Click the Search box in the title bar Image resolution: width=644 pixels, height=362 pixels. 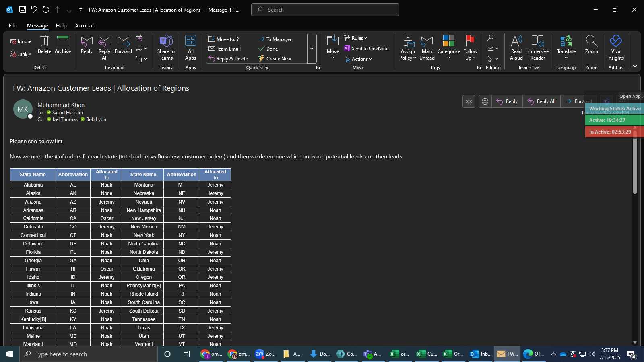click(x=325, y=10)
